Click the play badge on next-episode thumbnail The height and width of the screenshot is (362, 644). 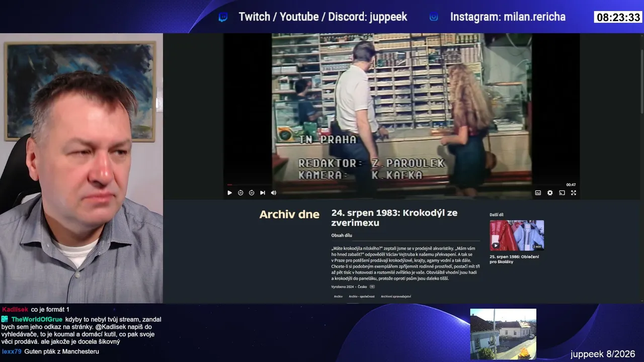[x=496, y=246]
